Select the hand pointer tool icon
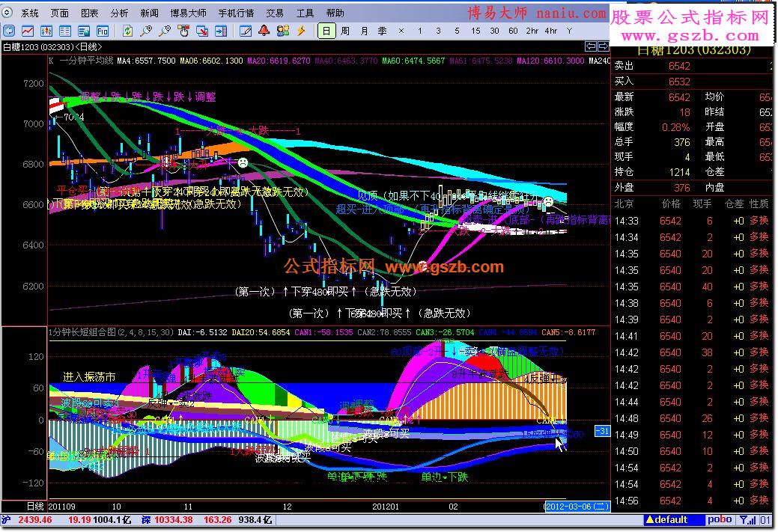Image resolution: width=778 pixels, height=532 pixels. 183,31
